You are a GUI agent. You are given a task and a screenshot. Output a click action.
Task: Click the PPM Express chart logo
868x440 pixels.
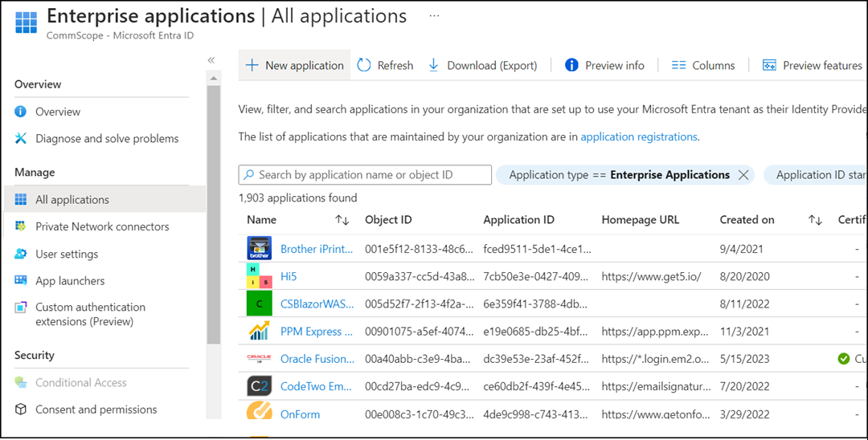259,331
